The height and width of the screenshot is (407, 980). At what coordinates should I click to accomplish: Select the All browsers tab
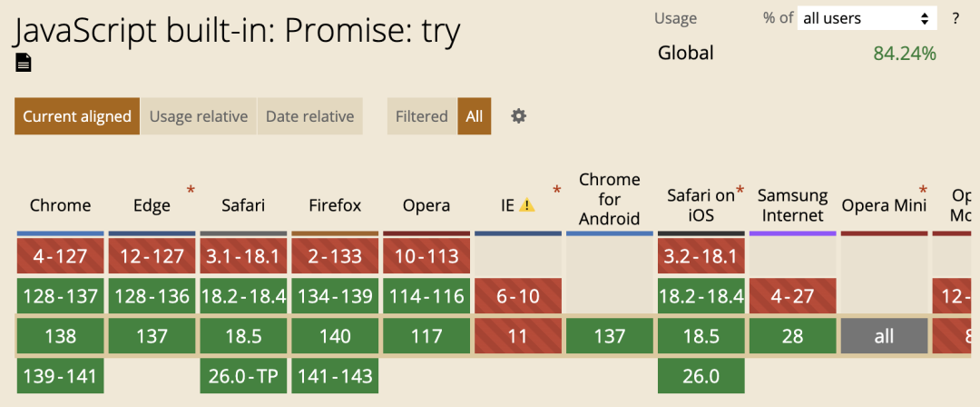(475, 116)
